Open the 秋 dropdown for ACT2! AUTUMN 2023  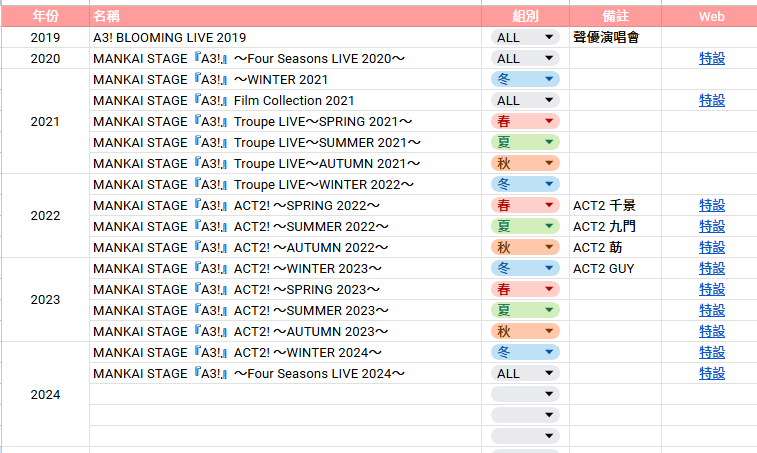[x=525, y=331]
